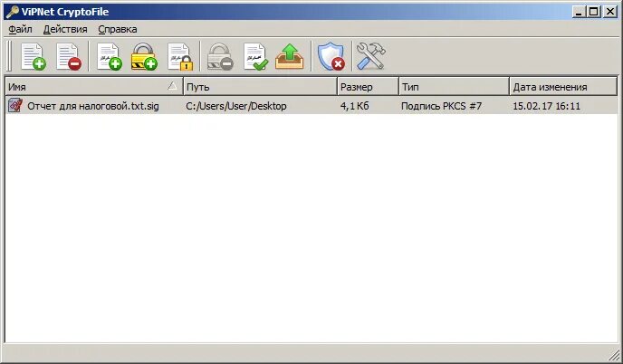Click the Encrypt file padlock with plus icon

coord(144,56)
